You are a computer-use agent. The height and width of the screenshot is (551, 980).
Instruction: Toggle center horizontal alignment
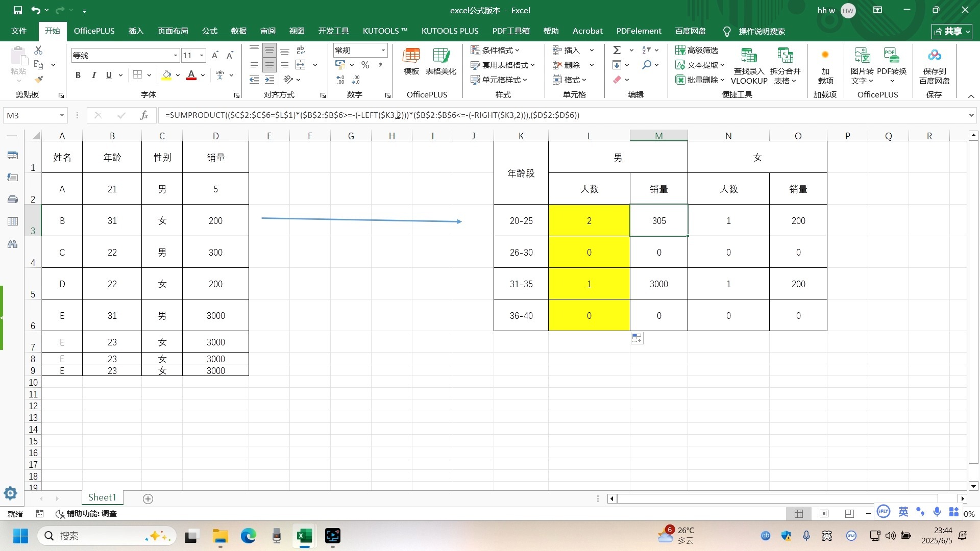coord(269,65)
